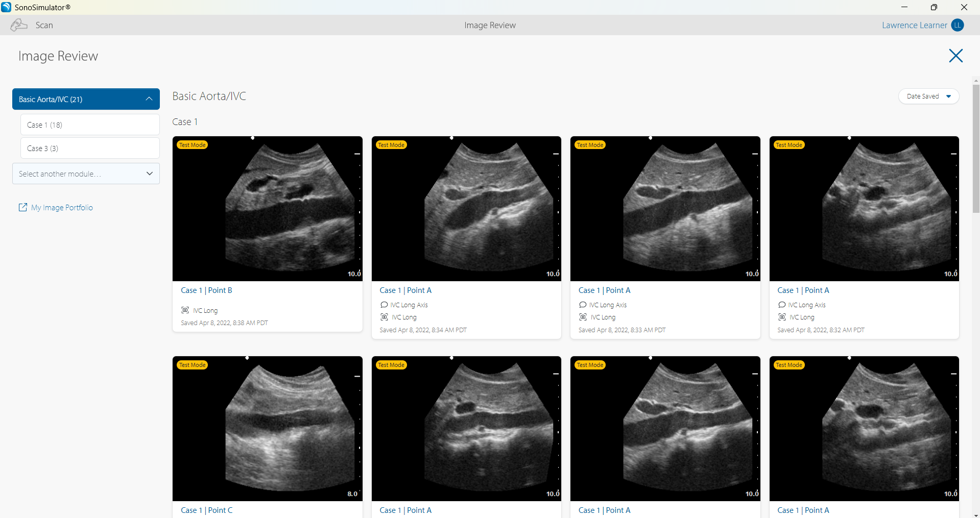Viewport: 980px width, 518px height.
Task: Open the Case 1 | Point B link
Action: 206,290
